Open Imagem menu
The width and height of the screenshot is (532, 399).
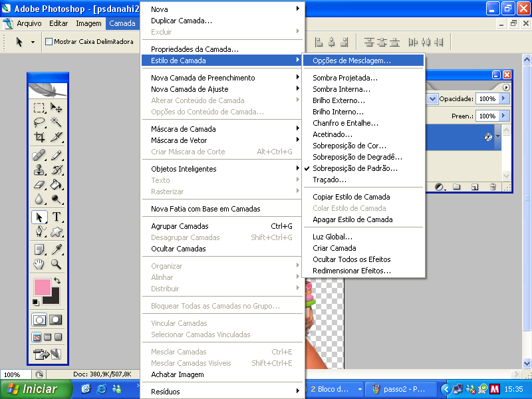[x=88, y=23]
